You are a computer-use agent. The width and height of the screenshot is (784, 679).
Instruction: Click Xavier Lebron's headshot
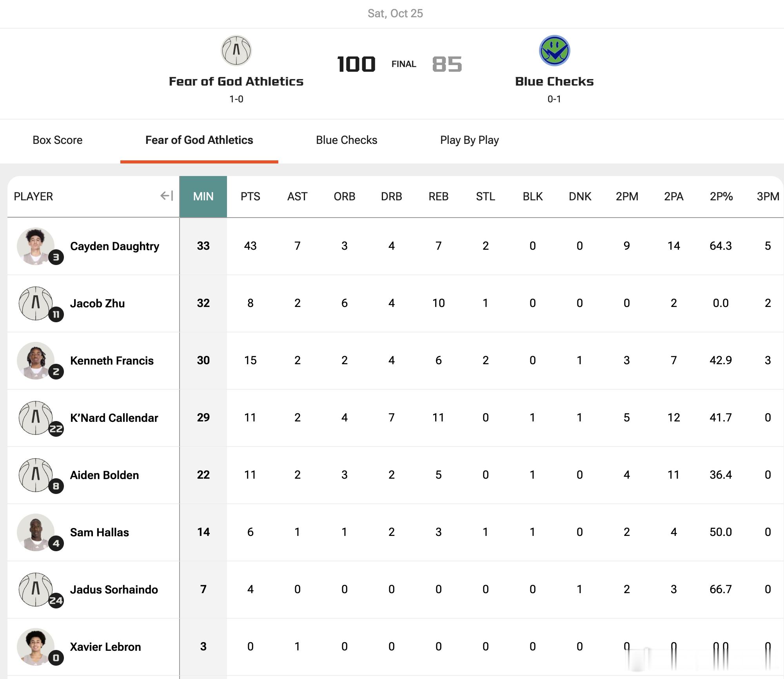point(36,647)
